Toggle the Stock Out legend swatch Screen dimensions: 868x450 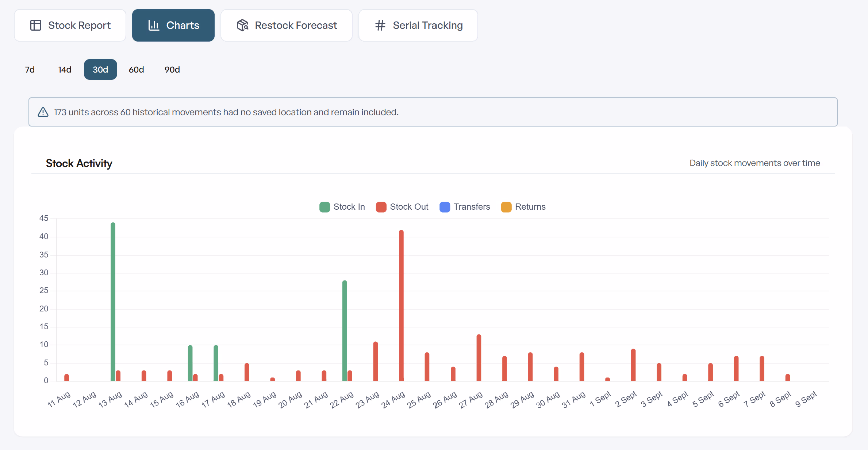point(381,207)
